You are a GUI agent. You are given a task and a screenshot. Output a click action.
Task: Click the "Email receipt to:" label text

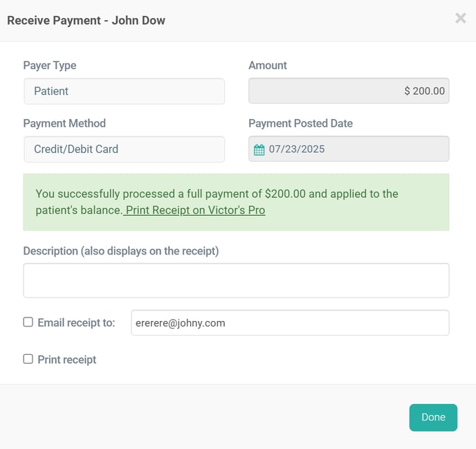tap(76, 322)
